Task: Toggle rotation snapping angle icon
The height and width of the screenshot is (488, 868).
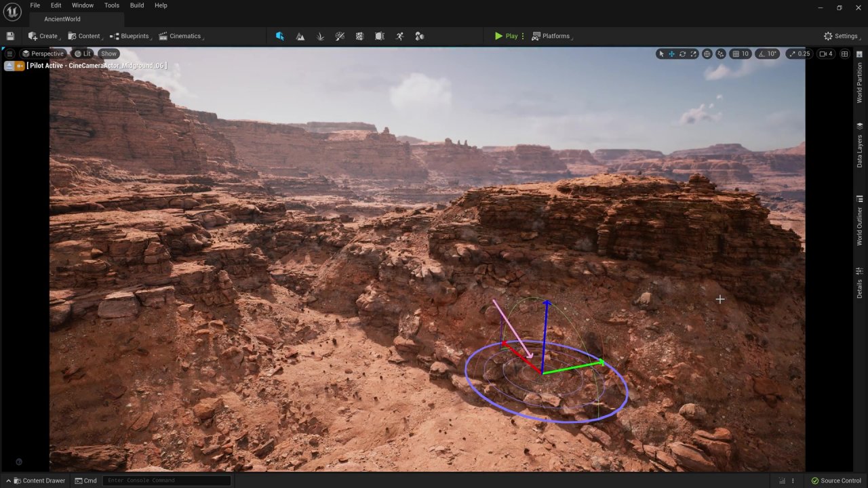Action: 762,54
